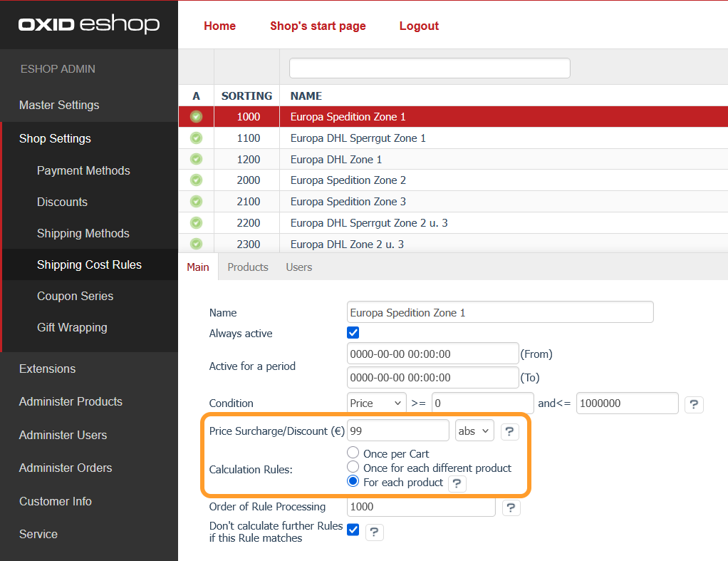Click help icon for Order of Rule Processing

point(511,508)
